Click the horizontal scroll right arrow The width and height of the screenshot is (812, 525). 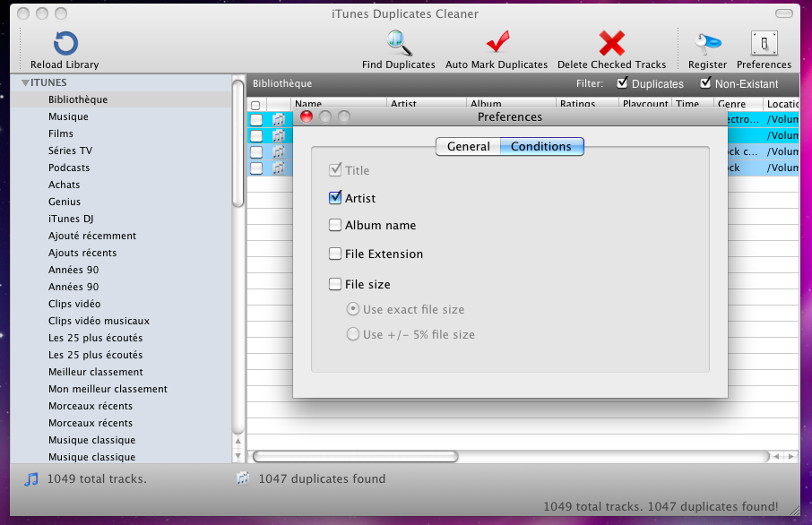pos(790,457)
